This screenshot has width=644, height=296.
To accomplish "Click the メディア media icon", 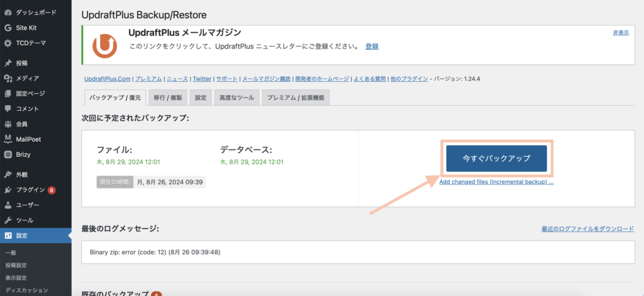I will pyautogui.click(x=8, y=79).
